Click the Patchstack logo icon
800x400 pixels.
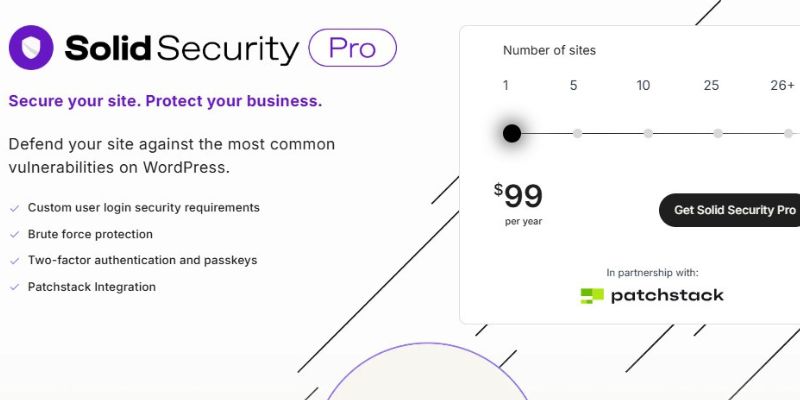pyautogui.click(x=592, y=295)
